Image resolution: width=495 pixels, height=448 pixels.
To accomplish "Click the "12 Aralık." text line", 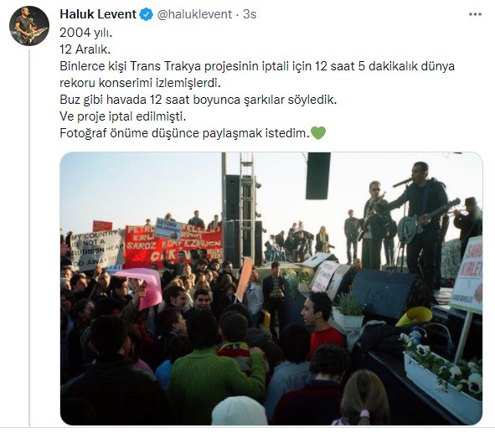I will (x=85, y=49).
